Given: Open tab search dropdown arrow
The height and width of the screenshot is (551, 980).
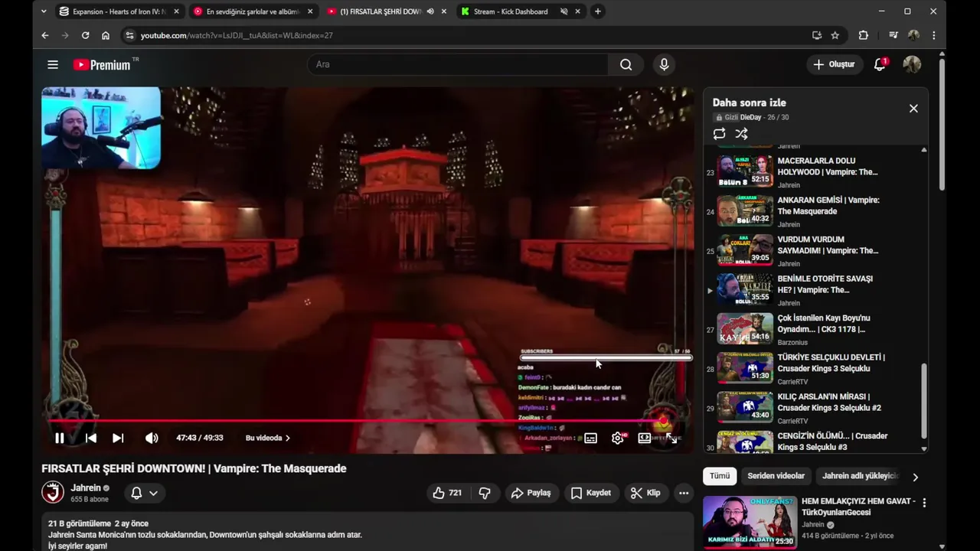Looking at the screenshot, I should pyautogui.click(x=44, y=11).
